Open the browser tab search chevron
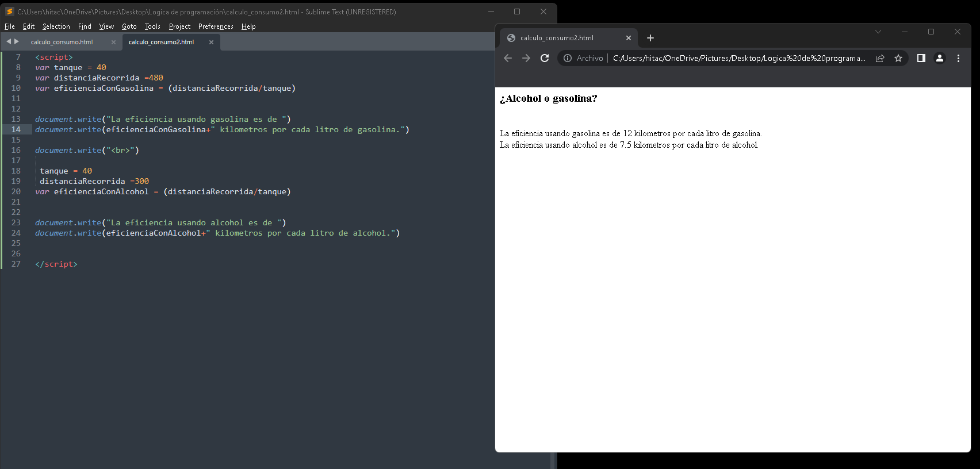 coord(878,32)
